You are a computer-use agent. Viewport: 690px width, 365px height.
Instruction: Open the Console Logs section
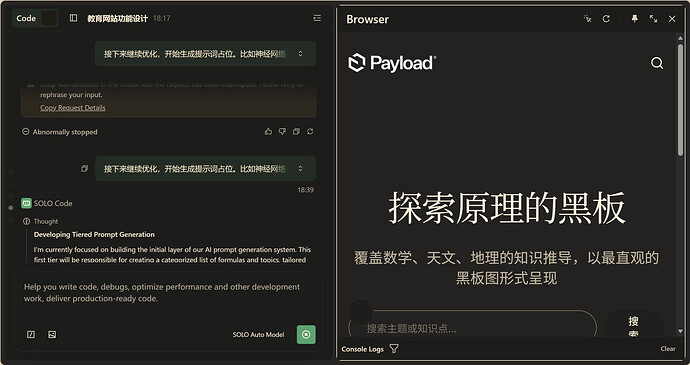[363, 349]
